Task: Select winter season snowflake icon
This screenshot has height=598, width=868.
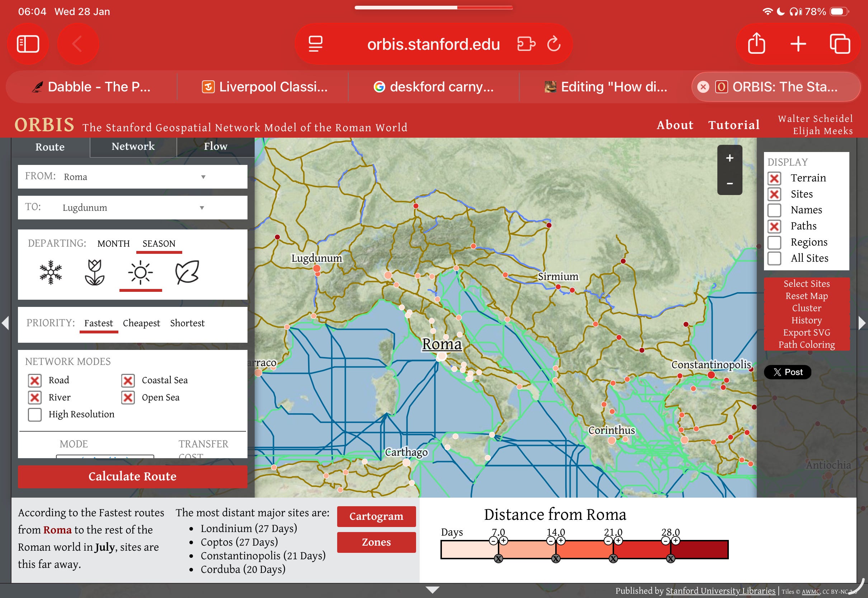Action: pos(51,272)
